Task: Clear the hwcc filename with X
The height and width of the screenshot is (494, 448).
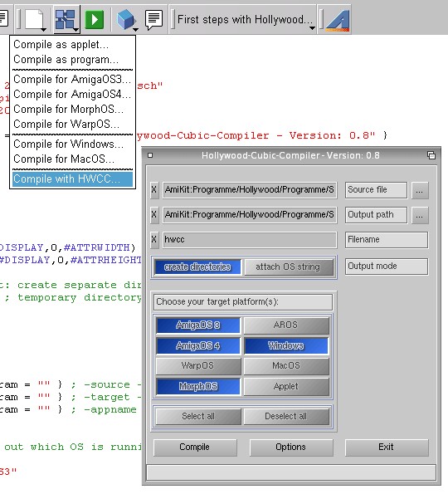Action: (x=154, y=239)
